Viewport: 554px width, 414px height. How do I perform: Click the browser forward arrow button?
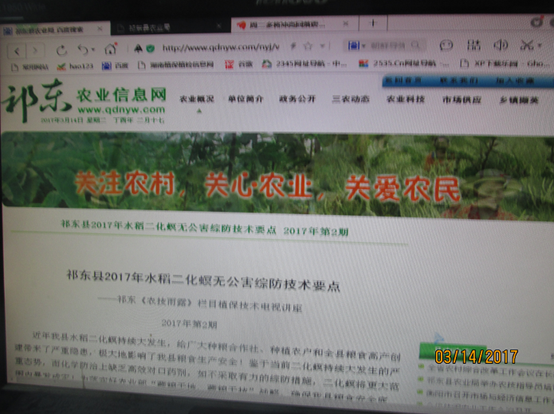click(x=35, y=51)
